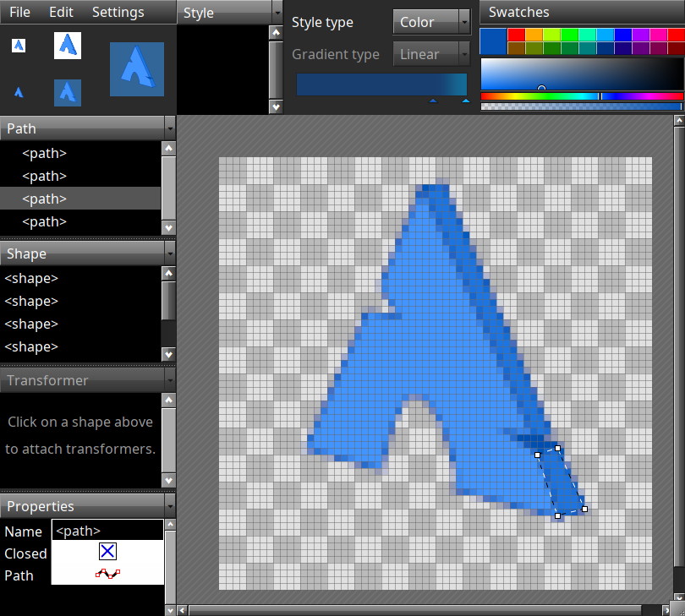Click the canvas horizontal scroll-left arrow

tap(183, 610)
